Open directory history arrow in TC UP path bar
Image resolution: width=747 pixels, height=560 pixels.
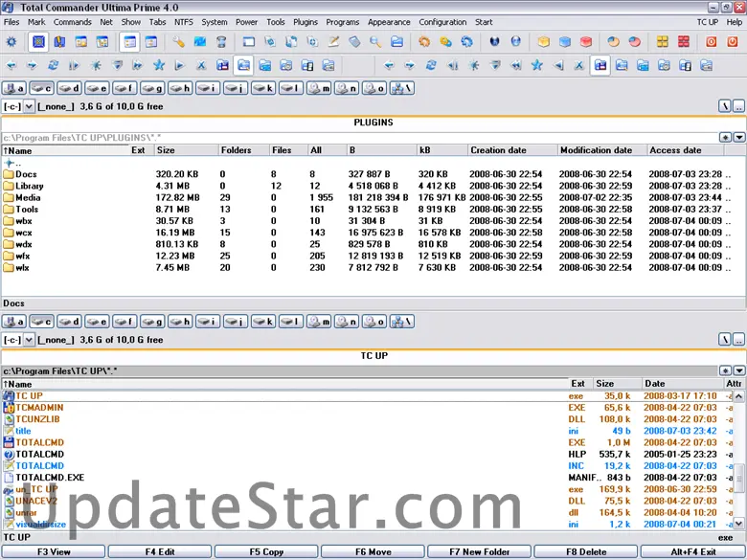point(739,370)
